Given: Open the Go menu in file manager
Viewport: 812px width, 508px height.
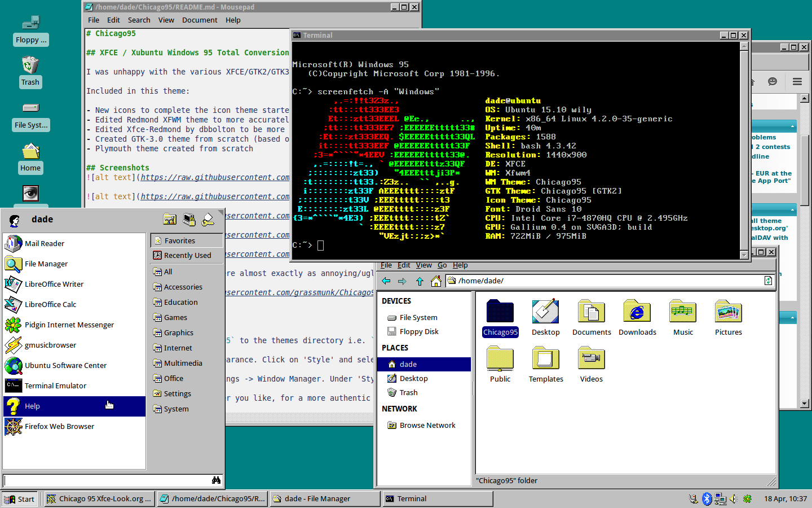Looking at the screenshot, I should [442, 265].
